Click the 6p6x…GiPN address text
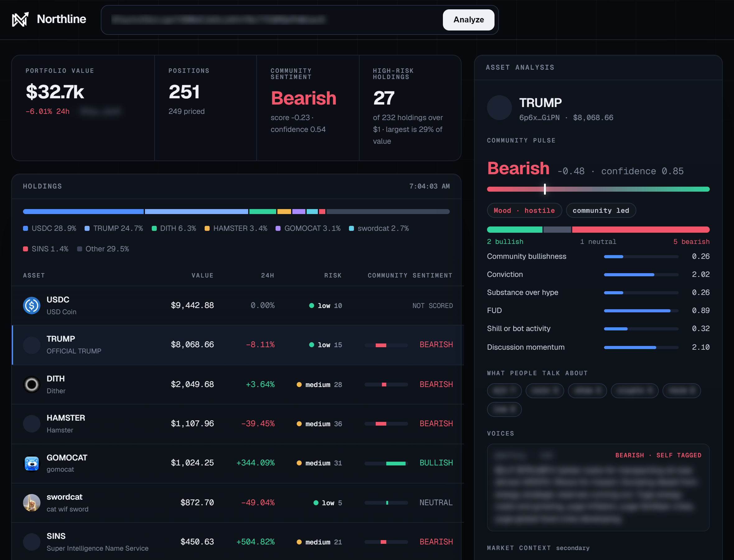 point(539,118)
